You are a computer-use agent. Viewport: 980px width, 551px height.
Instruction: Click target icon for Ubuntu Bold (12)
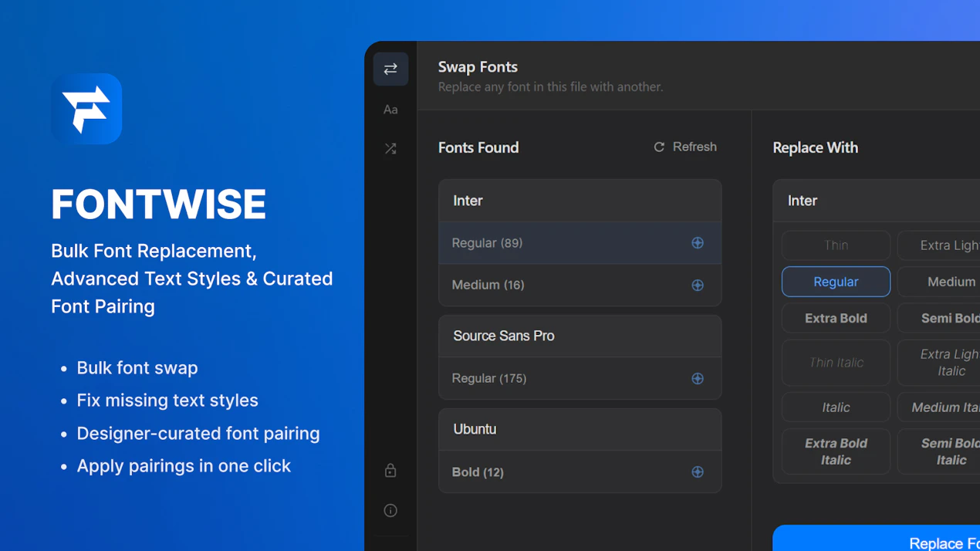click(x=698, y=472)
